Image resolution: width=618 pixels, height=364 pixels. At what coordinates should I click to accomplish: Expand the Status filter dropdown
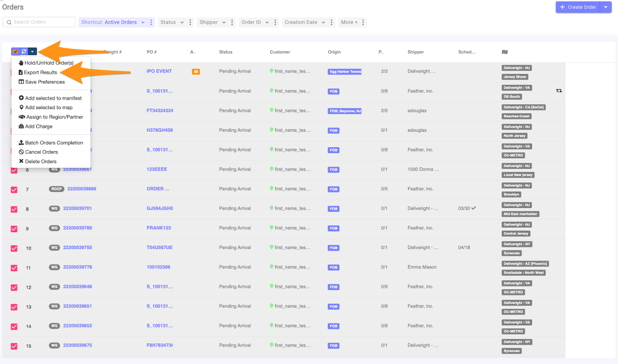click(x=172, y=22)
